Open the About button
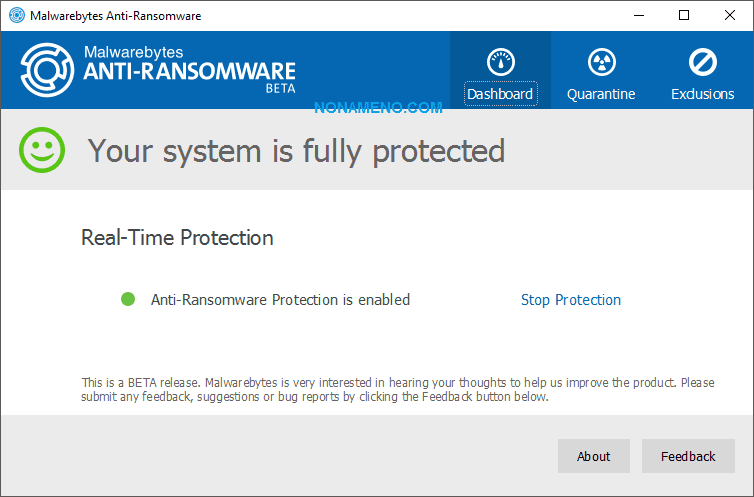754x497 pixels. [593, 456]
